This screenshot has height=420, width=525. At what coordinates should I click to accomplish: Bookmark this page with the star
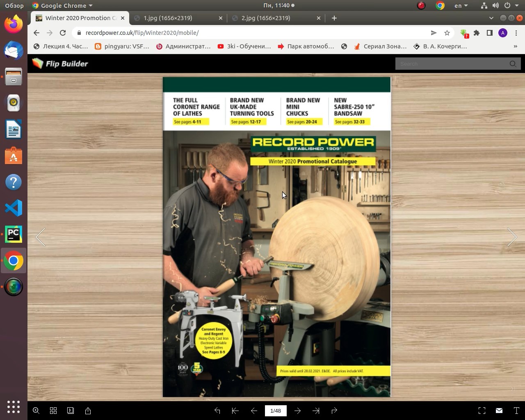[x=447, y=33]
